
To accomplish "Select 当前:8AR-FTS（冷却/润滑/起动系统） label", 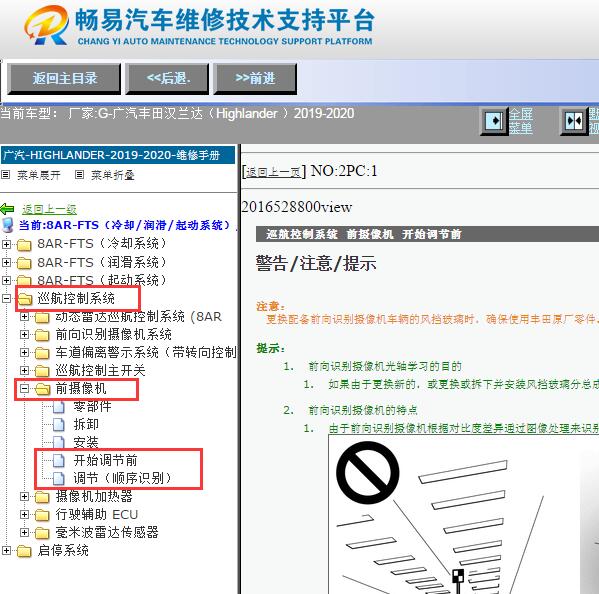I will pos(125,225).
